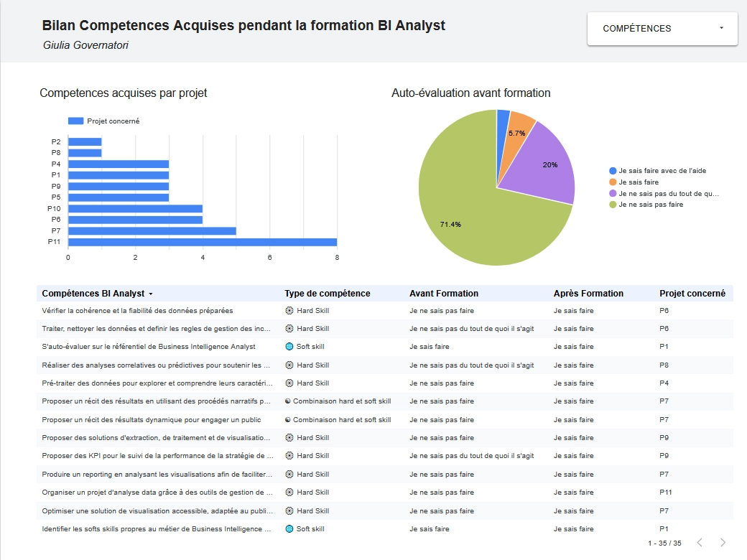Click the Hard Skill icon in the Vérifier la cohérence row
The width and height of the screenshot is (747, 560).
(x=289, y=311)
